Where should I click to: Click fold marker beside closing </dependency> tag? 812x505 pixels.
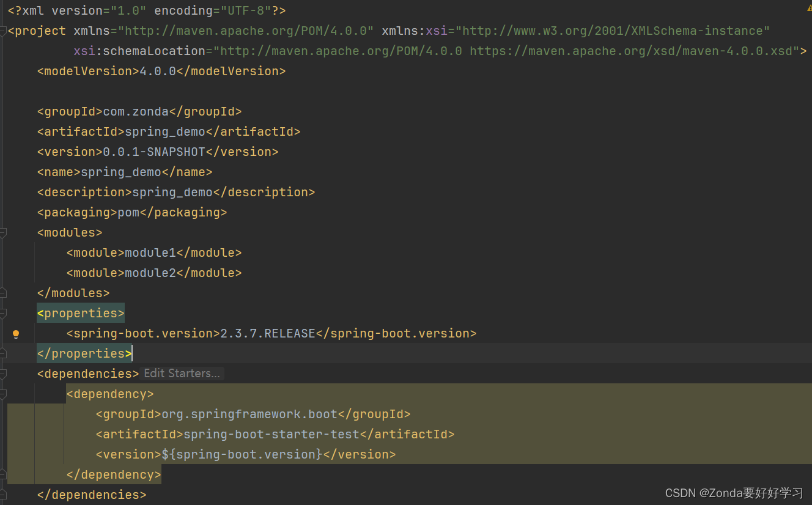pyautogui.click(x=3, y=474)
